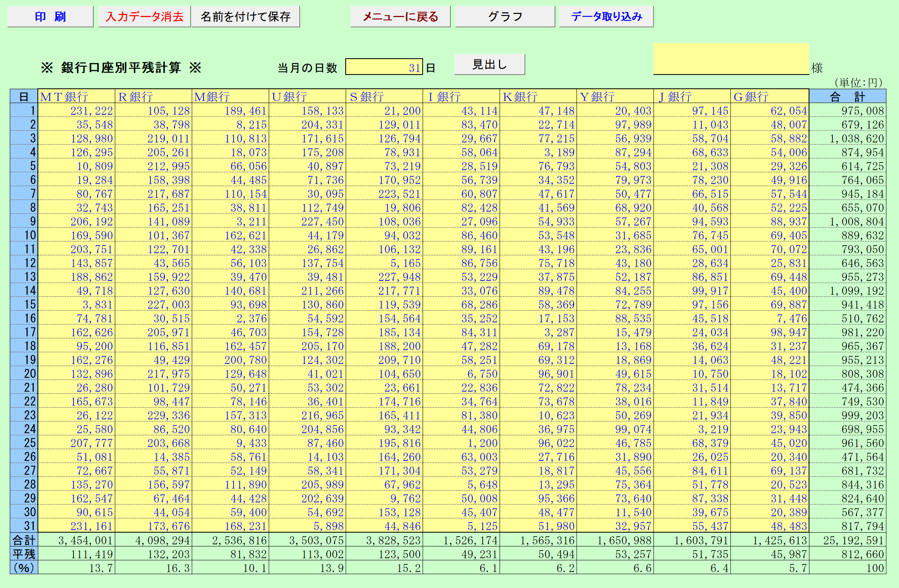Select ＭＴ銀行 total 3,454,001
The height and width of the screenshot is (588, 899).
pyautogui.click(x=77, y=540)
